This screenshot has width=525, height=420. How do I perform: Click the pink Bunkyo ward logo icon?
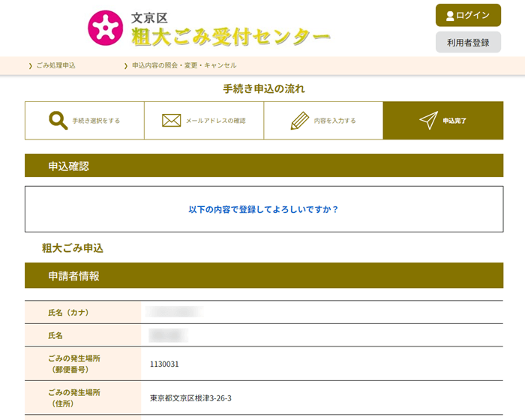click(106, 28)
